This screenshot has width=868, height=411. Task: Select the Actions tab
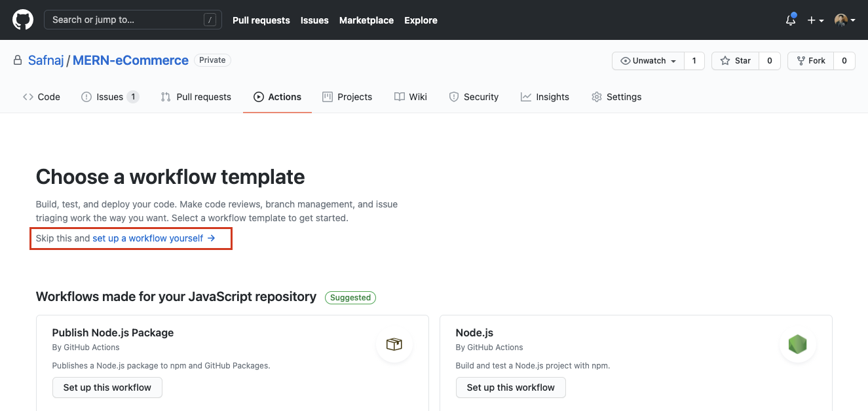pyautogui.click(x=277, y=97)
